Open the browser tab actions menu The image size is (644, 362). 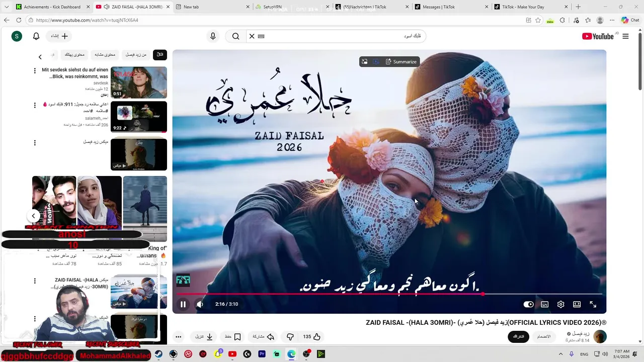pyautogui.click(x=6, y=7)
